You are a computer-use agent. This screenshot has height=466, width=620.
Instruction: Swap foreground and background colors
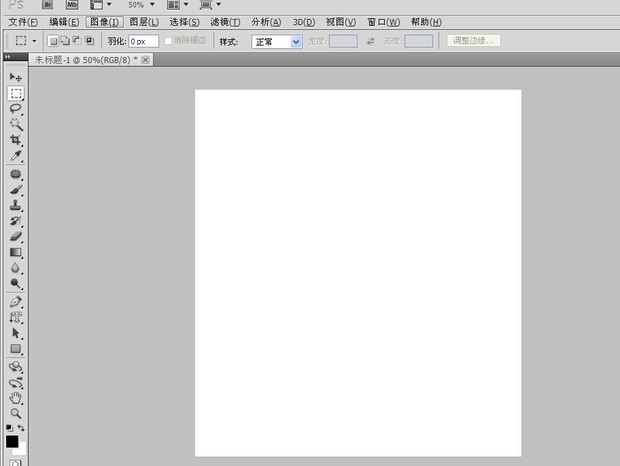click(x=21, y=428)
